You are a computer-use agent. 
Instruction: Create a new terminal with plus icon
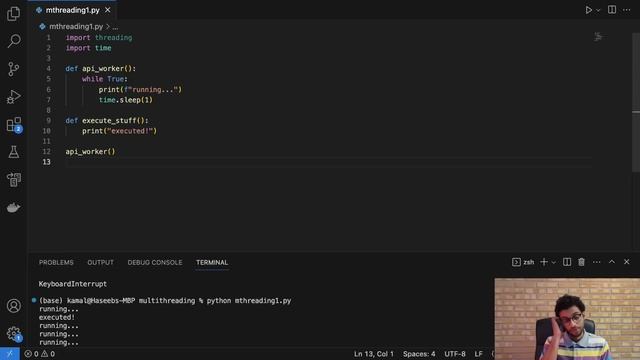[x=544, y=262]
